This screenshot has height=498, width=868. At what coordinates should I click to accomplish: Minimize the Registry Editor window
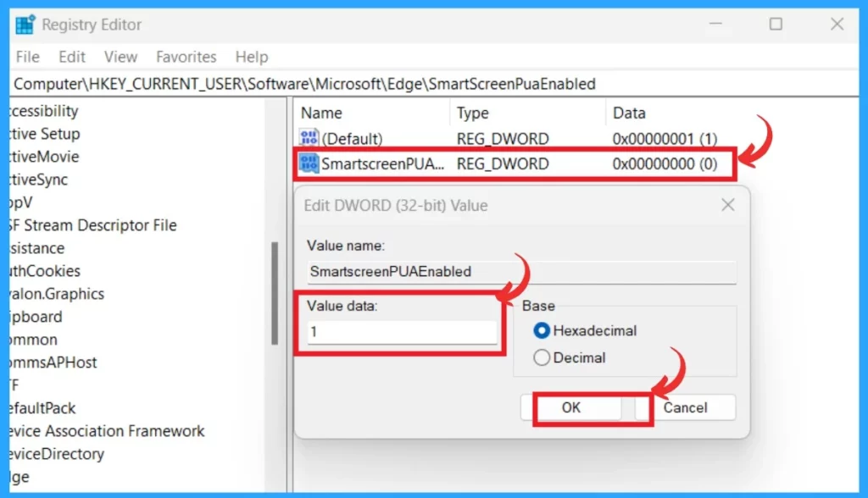(715, 25)
